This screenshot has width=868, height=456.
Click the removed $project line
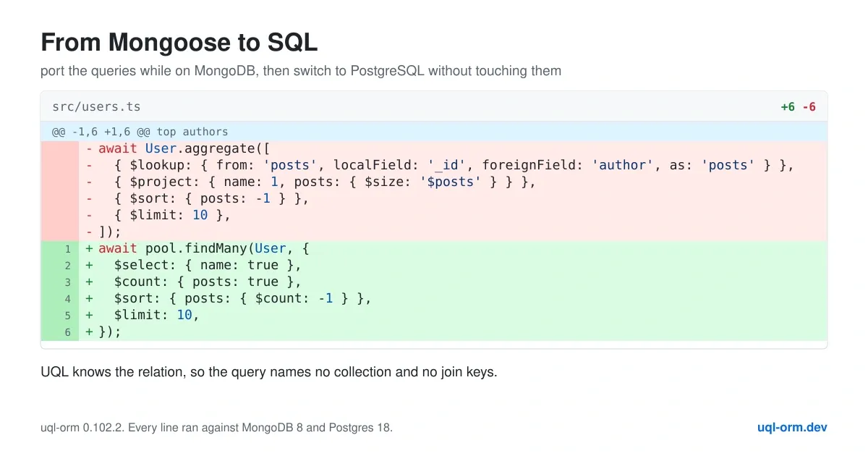tap(434, 182)
